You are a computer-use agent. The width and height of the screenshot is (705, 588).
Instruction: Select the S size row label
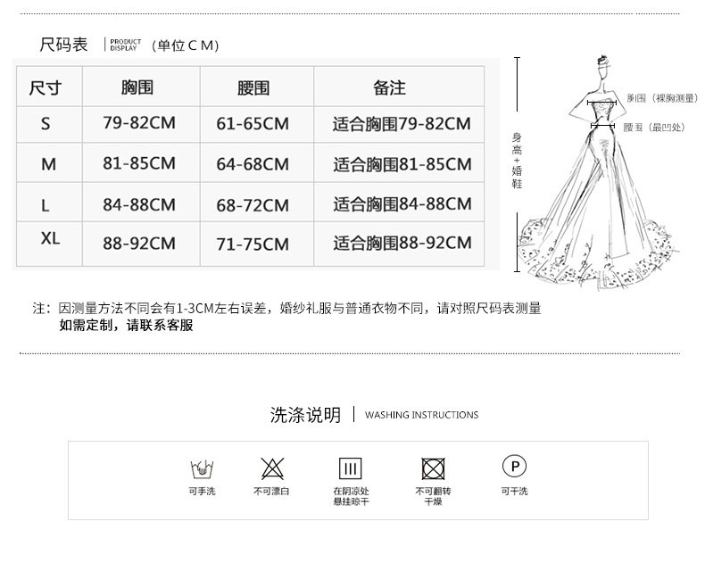click(x=46, y=124)
